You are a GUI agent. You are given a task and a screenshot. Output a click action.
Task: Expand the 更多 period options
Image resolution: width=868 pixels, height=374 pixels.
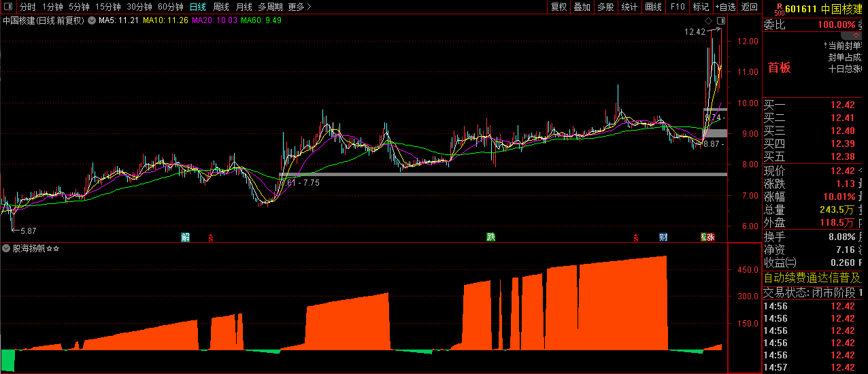pyautogui.click(x=299, y=7)
